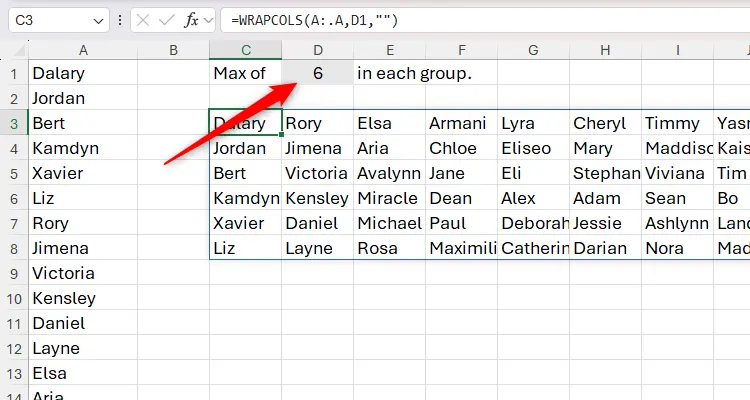The width and height of the screenshot is (750, 400).
Task: Select row 9 header
Action: [x=14, y=273]
